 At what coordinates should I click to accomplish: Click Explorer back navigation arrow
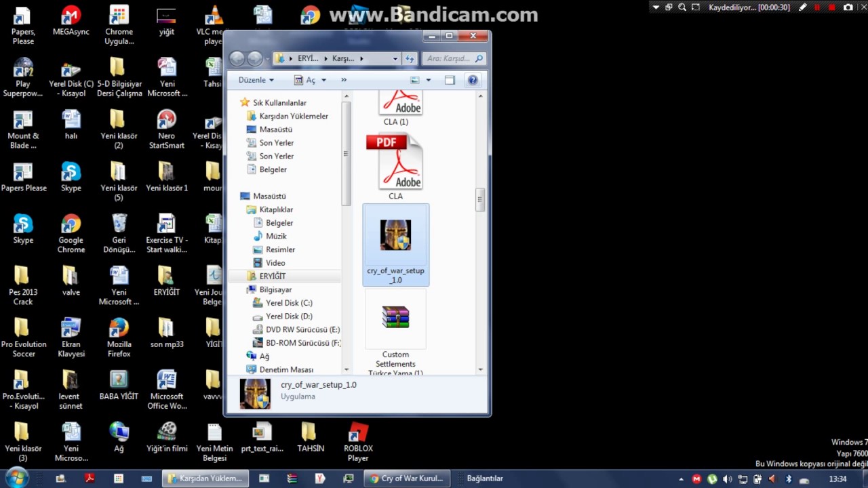tap(237, 58)
